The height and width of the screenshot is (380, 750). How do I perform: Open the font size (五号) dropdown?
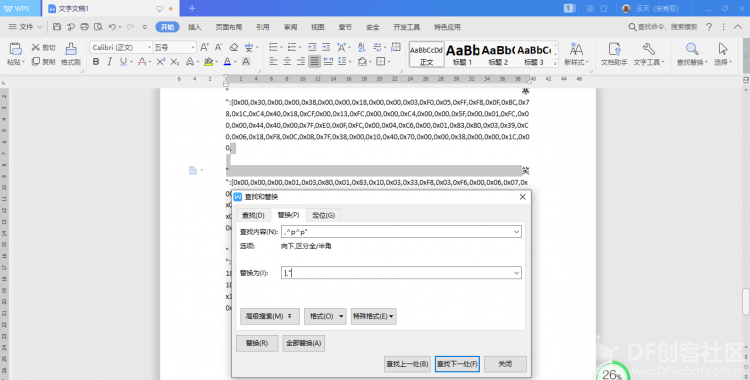193,47
